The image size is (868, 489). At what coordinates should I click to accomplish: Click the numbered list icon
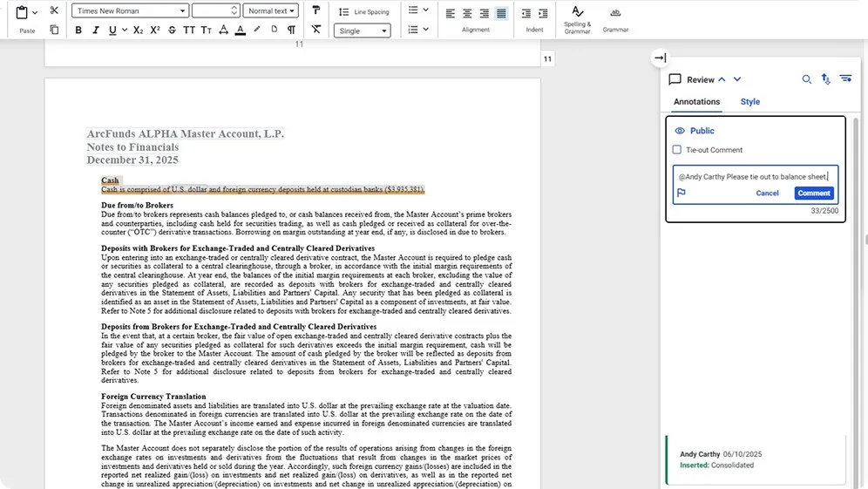pos(413,30)
